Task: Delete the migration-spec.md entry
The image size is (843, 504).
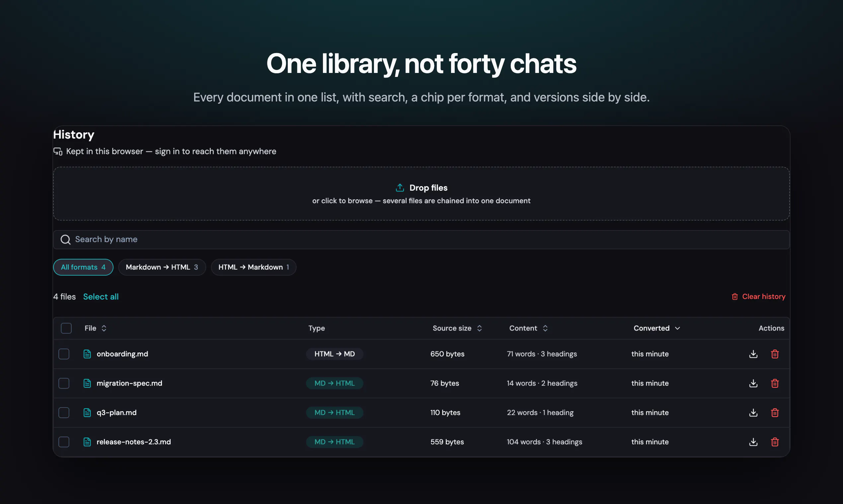Action: 775,383
